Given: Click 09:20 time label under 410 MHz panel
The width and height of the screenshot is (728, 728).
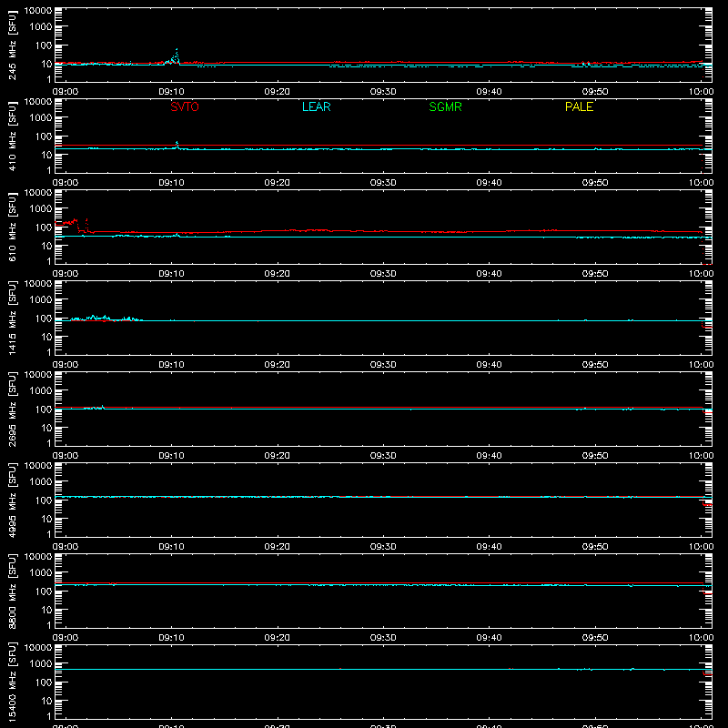Looking at the screenshot, I should [278, 183].
